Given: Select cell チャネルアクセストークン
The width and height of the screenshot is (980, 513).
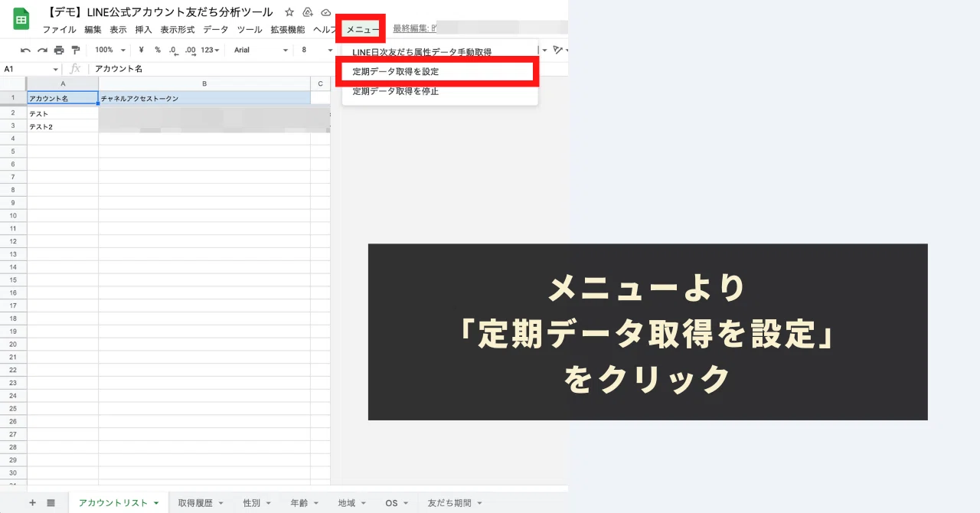Looking at the screenshot, I should pyautogui.click(x=204, y=98).
